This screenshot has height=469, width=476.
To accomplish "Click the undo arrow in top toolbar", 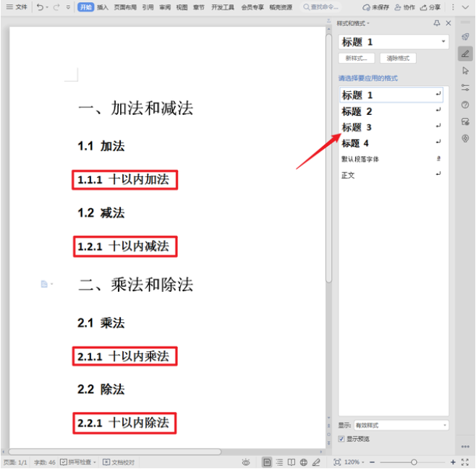I will tap(40, 7).
